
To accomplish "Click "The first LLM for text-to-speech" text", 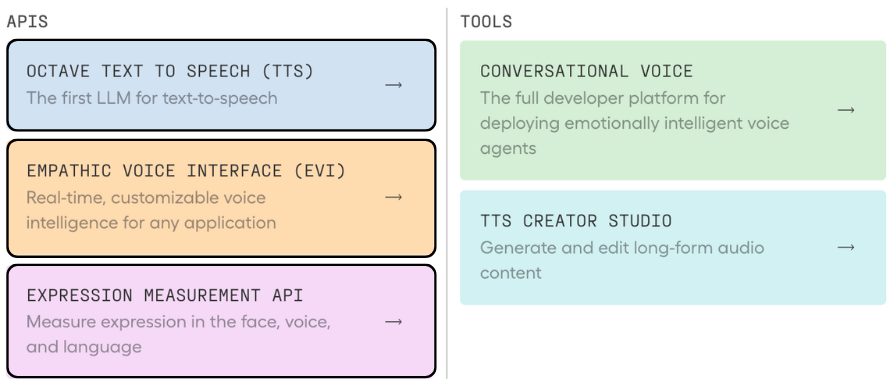I will coord(152,98).
